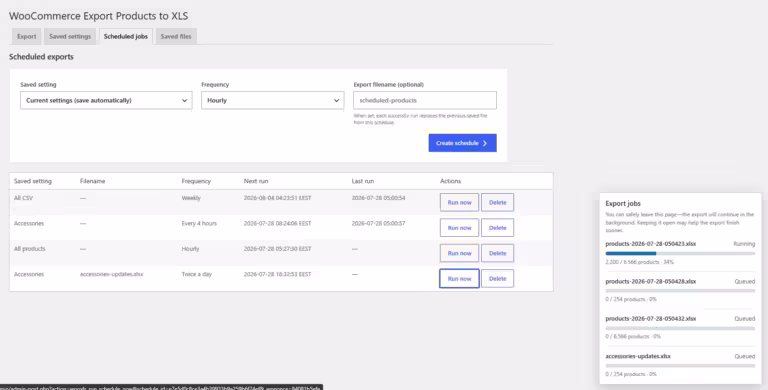This screenshot has height=390, width=768.
Task: Click the WooCommerce Export Products to XLS title
Action: [98, 16]
